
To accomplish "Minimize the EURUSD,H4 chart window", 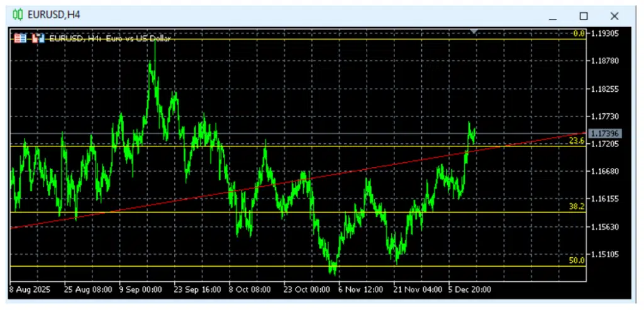I will pyautogui.click(x=553, y=16).
